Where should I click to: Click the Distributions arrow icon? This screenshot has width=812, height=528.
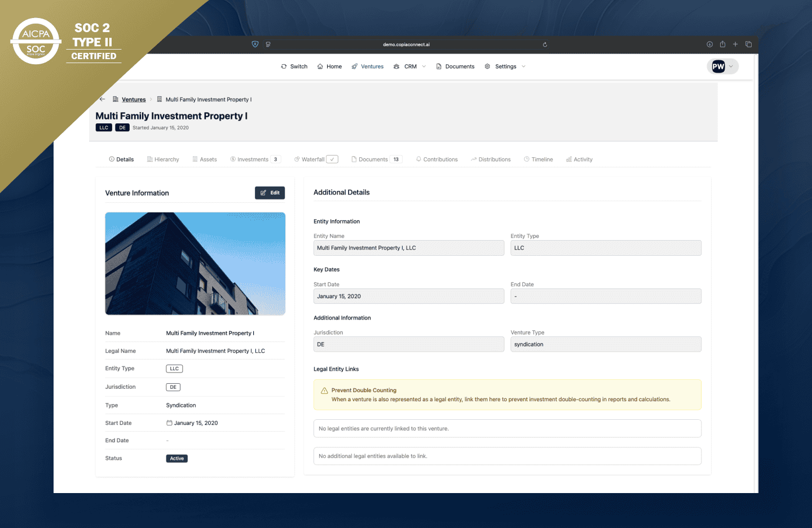point(473,159)
